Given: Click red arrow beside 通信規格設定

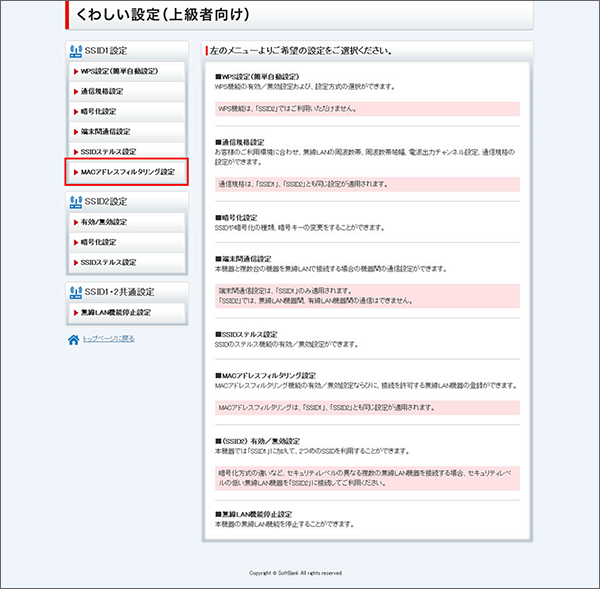Looking at the screenshot, I should [x=76, y=92].
